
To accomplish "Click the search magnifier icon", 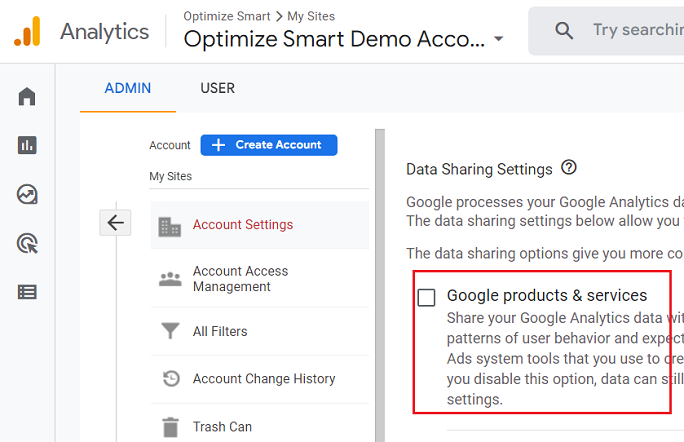I will [564, 31].
